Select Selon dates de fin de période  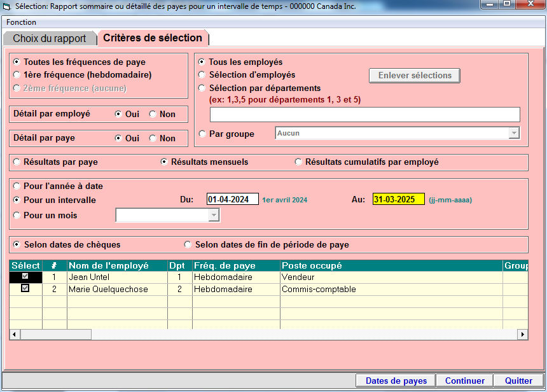pos(188,245)
